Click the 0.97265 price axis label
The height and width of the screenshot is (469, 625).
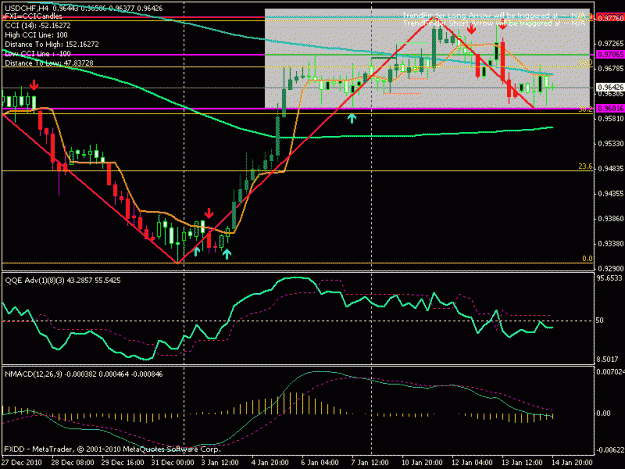click(611, 43)
